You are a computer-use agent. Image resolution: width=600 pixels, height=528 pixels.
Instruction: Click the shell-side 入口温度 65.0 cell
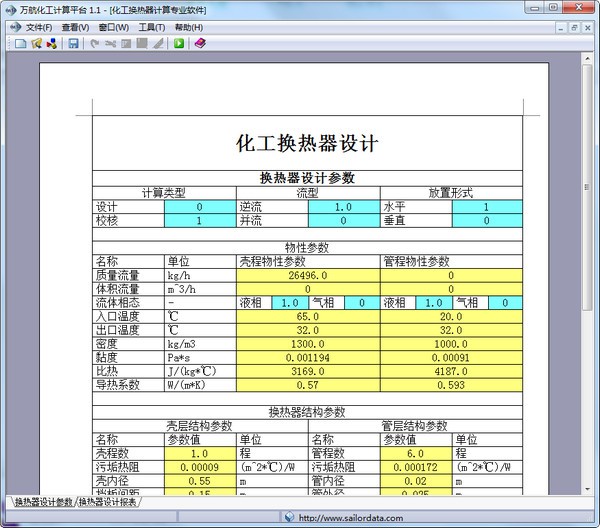pyautogui.click(x=307, y=316)
